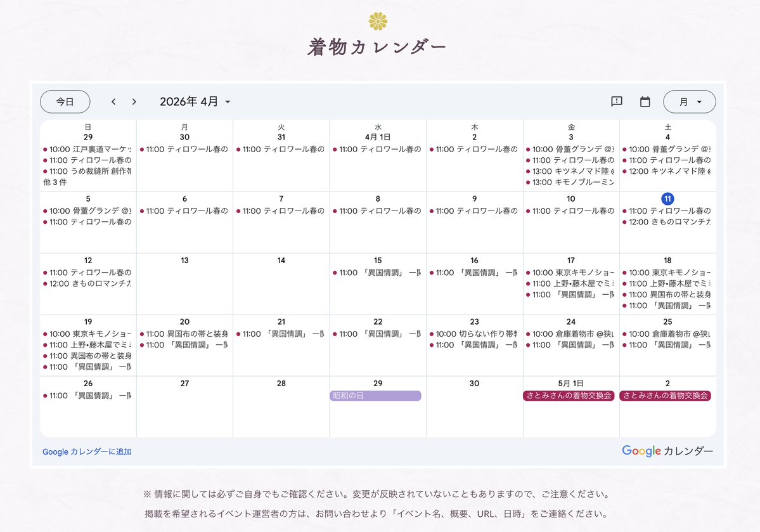Open 12:00 きものロマンチカ event on 12th
Viewport: 760px width, 532px height.
87,283
